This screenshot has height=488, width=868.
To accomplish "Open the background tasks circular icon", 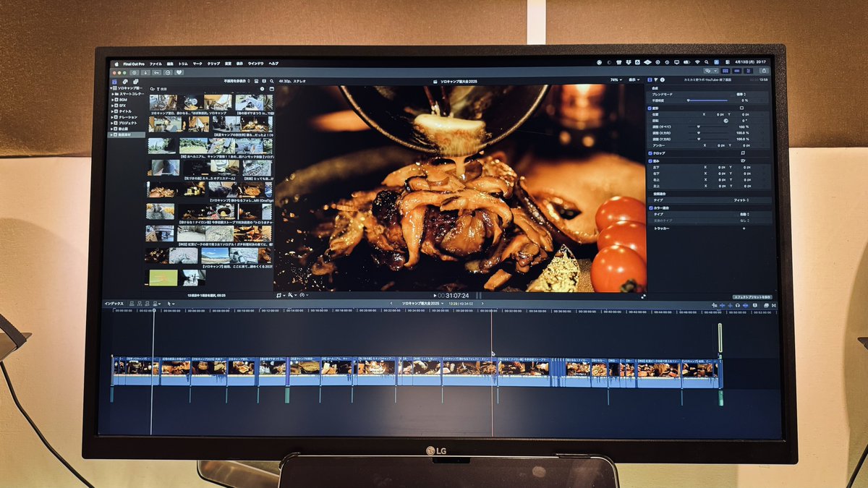I will [x=168, y=72].
